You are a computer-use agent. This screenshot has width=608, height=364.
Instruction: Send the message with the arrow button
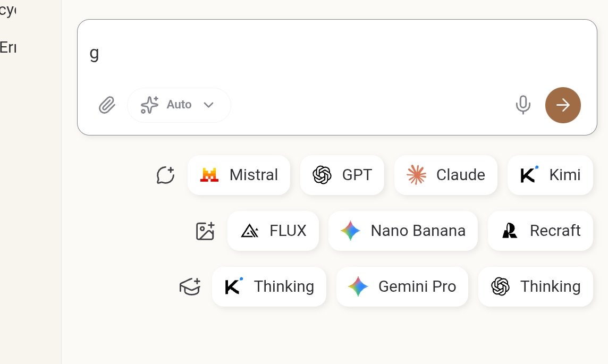point(563,105)
